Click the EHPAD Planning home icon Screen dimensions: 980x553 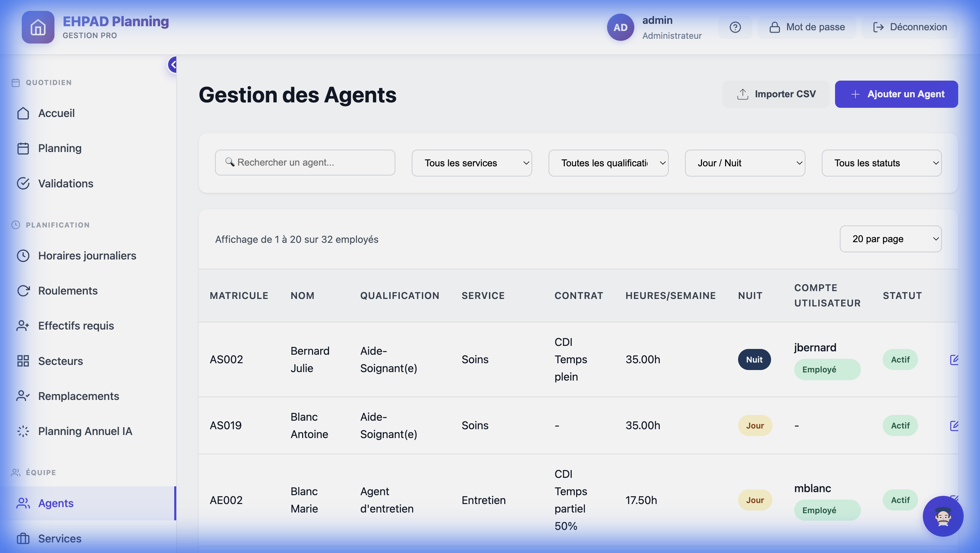click(38, 27)
